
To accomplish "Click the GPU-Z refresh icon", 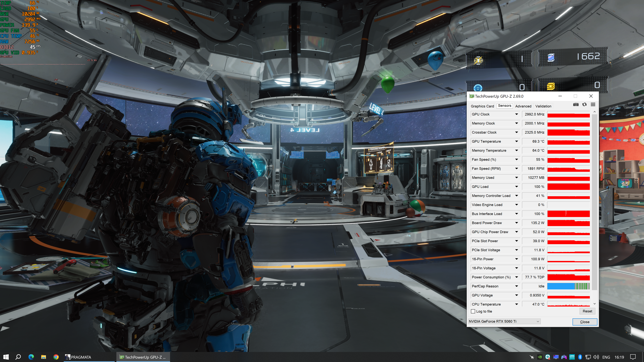I will (x=584, y=104).
